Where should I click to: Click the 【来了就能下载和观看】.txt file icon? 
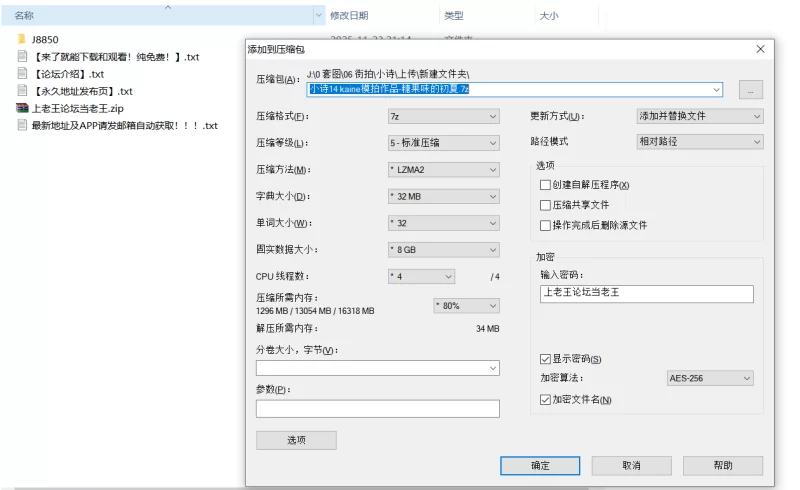[x=21, y=57]
